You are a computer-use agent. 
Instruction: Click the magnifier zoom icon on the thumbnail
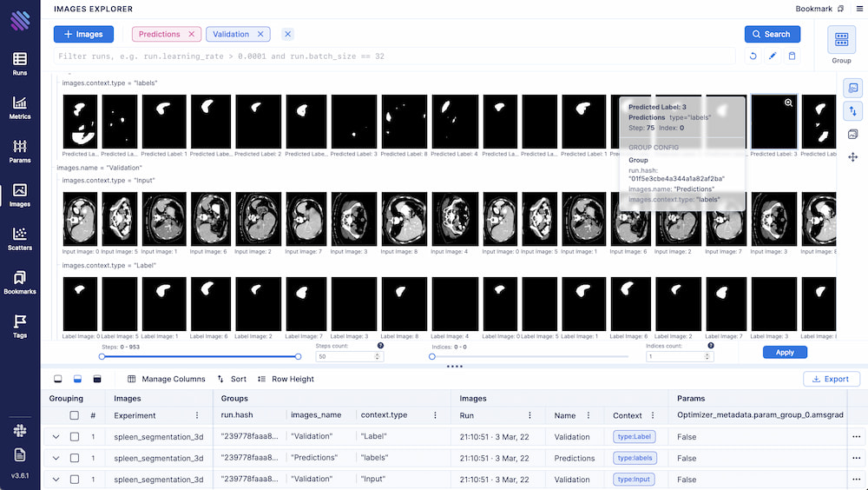[x=789, y=103]
